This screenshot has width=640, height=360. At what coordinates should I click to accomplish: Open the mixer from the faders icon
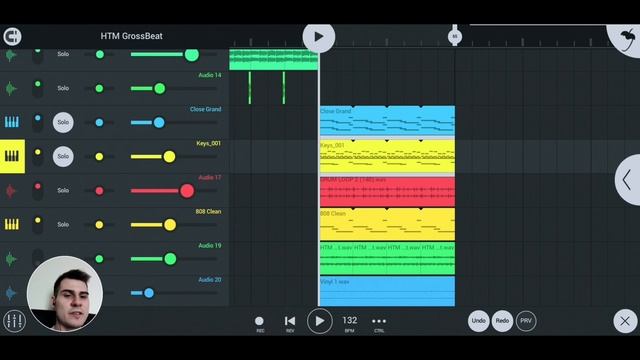pyautogui.click(x=14, y=321)
